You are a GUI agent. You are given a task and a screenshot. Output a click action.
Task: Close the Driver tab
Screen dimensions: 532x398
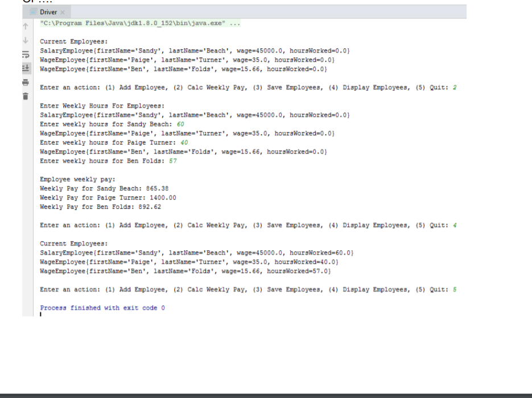[x=63, y=12]
